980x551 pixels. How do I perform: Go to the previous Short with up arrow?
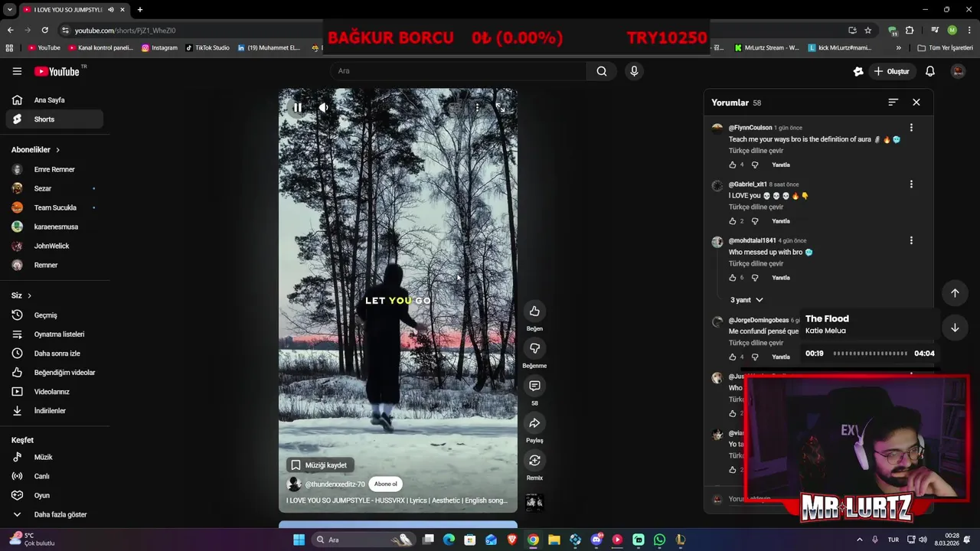click(955, 293)
